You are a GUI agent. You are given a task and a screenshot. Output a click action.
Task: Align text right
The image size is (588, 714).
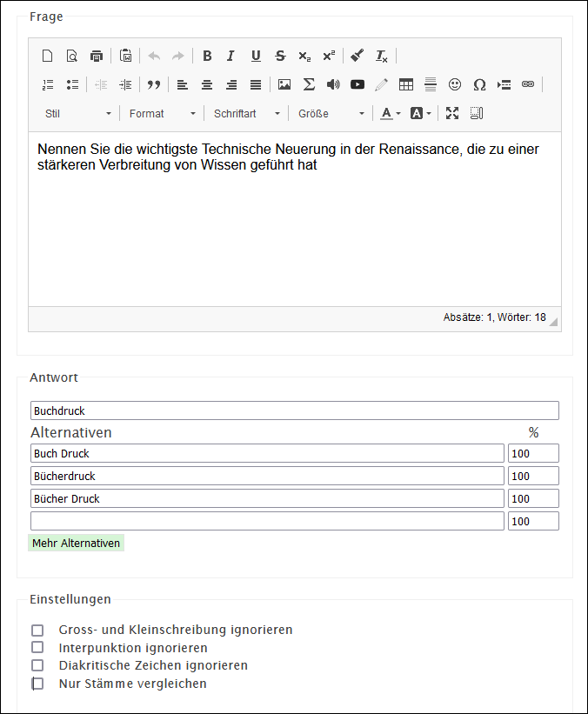(x=231, y=84)
